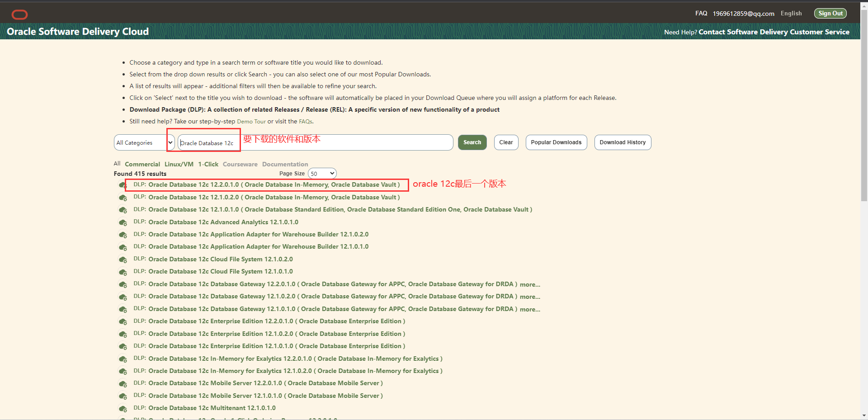Click cloud icon for Mobile Server 12.2.0.1.0
The image size is (868, 420).
click(123, 383)
